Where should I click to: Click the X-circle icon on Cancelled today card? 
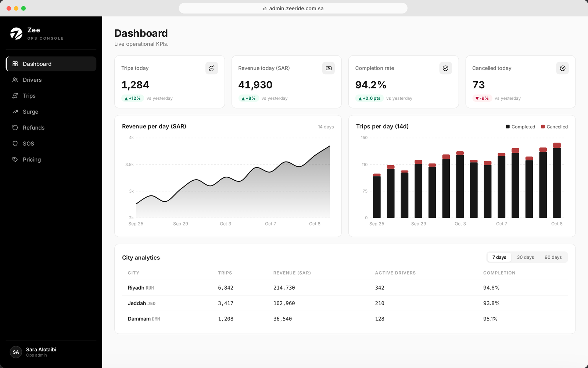tap(563, 68)
